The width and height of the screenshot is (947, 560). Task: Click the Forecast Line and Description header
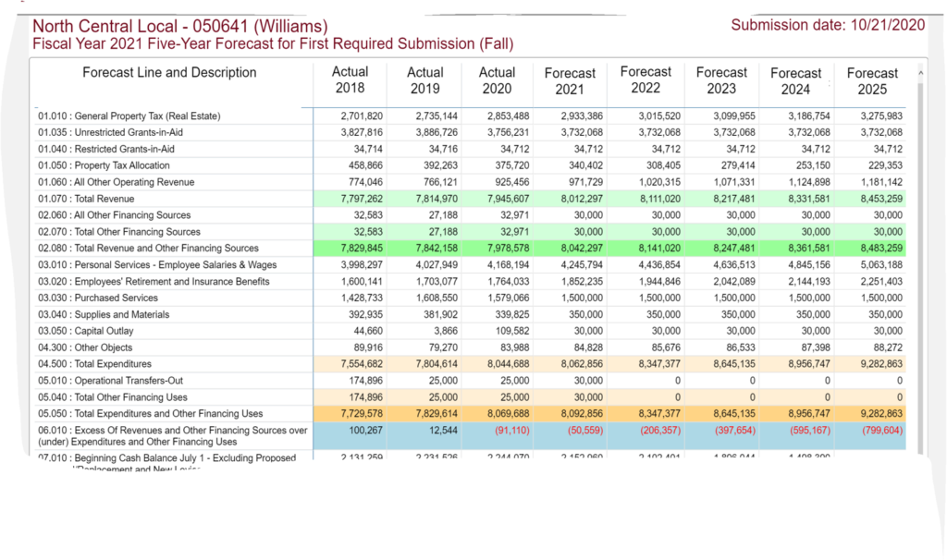[169, 73]
